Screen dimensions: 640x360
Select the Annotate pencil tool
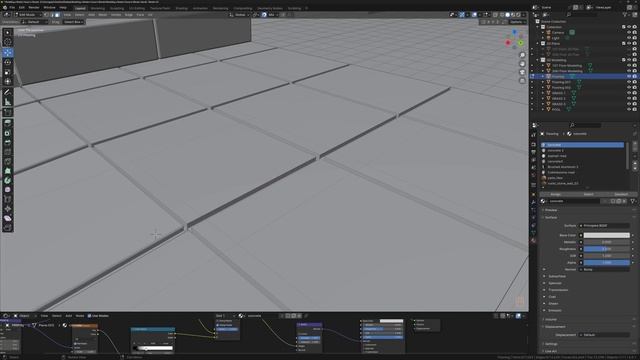[8, 92]
